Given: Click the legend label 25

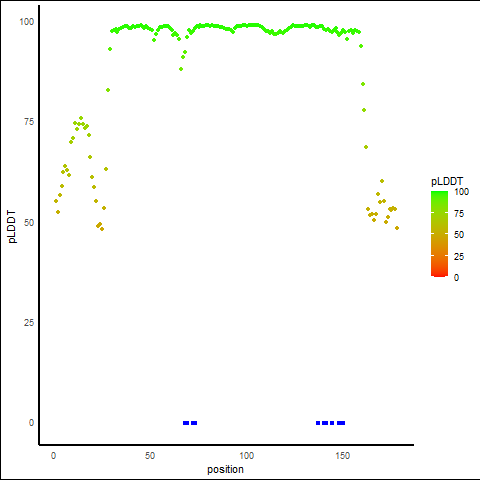Looking at the screenshot, I should [x=459, y=257].
